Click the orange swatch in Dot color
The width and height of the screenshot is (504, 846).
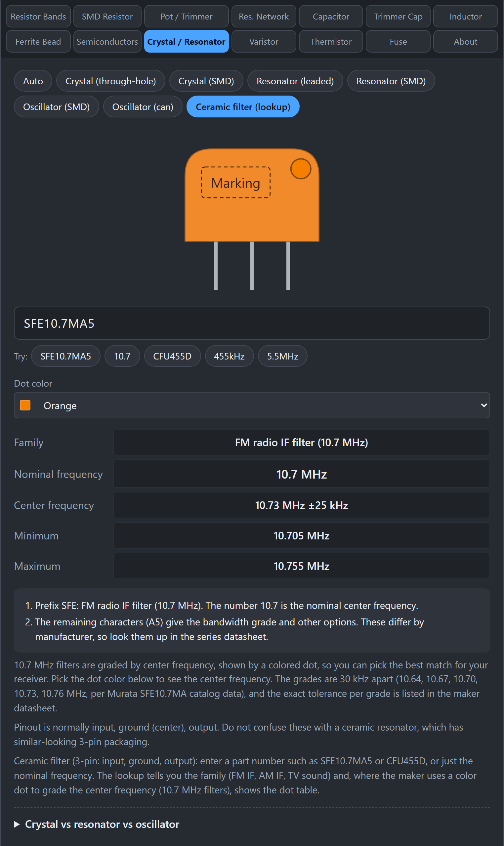point(25,405)
